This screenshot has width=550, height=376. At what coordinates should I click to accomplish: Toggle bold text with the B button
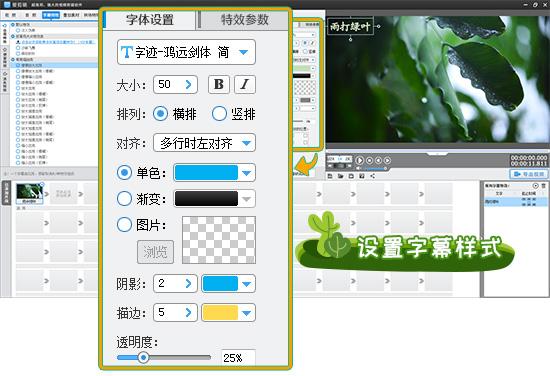coord(219,84)
